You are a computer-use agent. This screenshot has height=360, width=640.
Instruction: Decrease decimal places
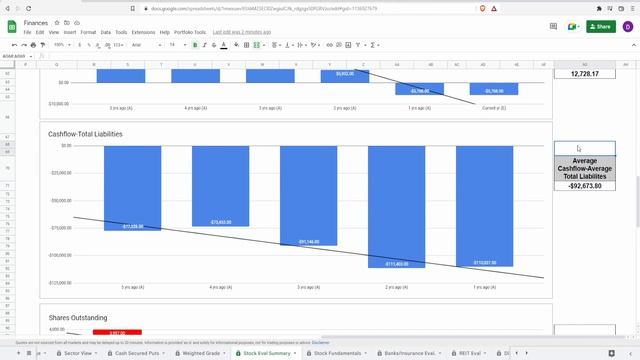pos(98,45)
